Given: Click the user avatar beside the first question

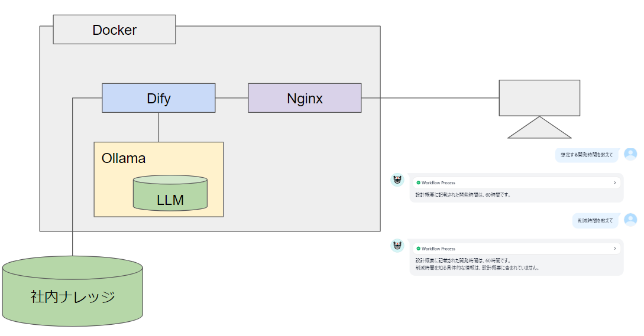Looking at the screenshot, I should (x=630, y=154).
